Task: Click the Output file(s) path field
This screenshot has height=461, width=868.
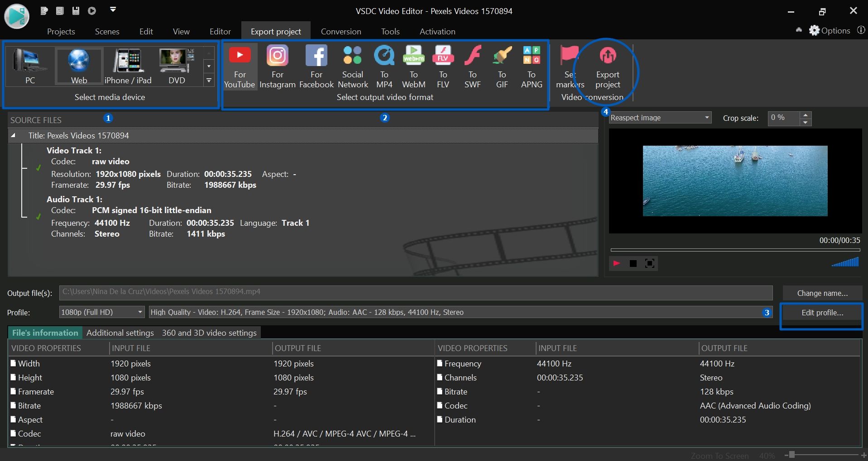Action: point(416,292)
